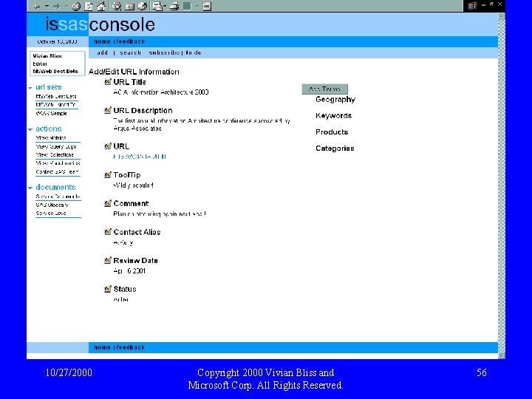Open the WWW Sample url set
Screen dimensions: 532x399
51,113
